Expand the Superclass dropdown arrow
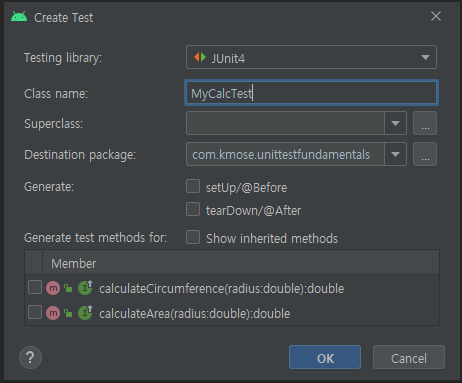The height and width of the screenshot is (383, 462). click(395, 123)
